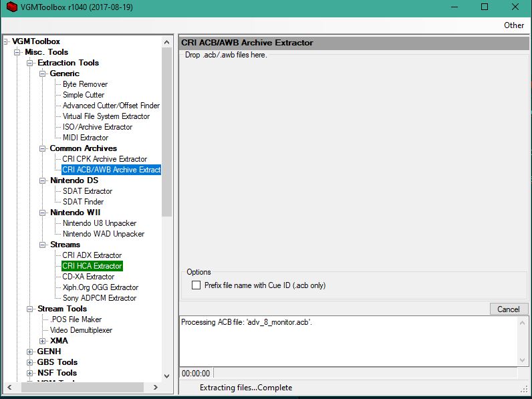This screenshot has width=532, height=399.
Task: Expand the NSF Tools node
Action: tap(30, 373)
